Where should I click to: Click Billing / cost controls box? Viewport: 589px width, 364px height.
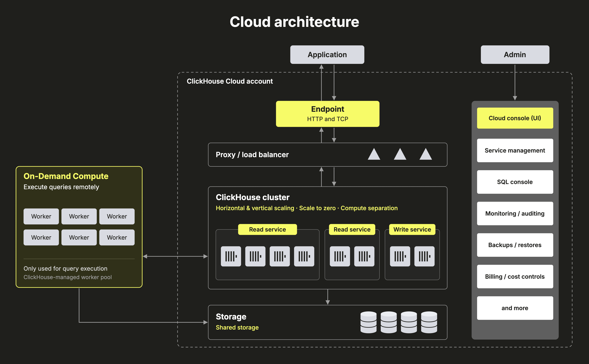point(515,277)
